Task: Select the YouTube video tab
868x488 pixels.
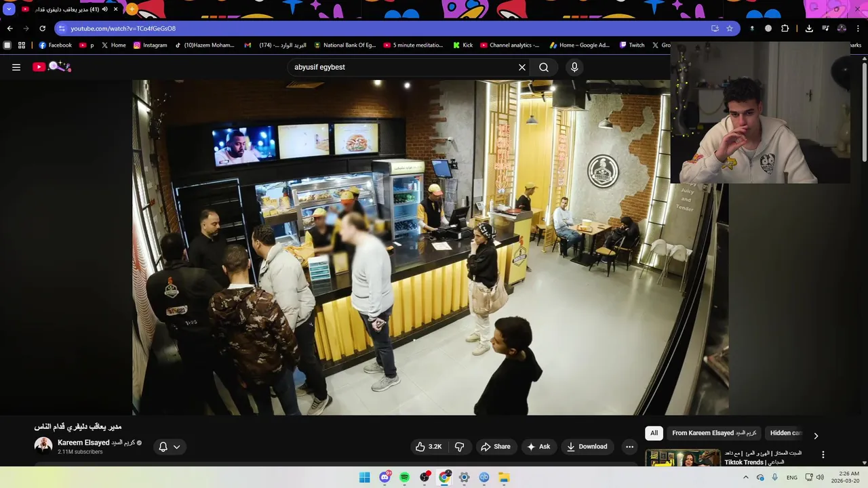Action: (x=70, y=9)
